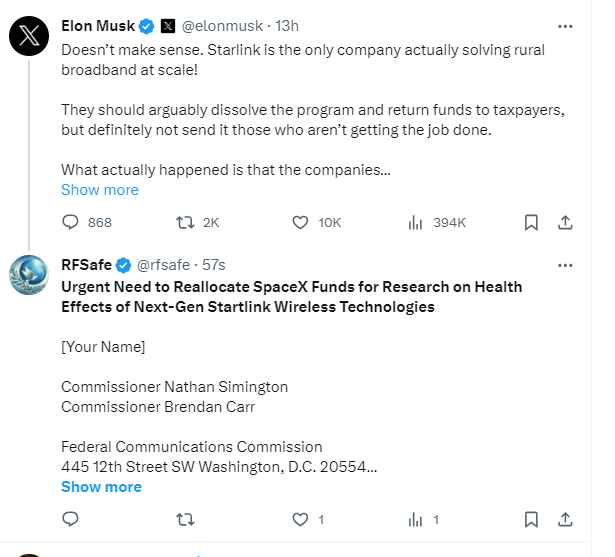615x557 pixels.
Task: Expand RFSafe's tweet with Show more
Action: point(101,487)
